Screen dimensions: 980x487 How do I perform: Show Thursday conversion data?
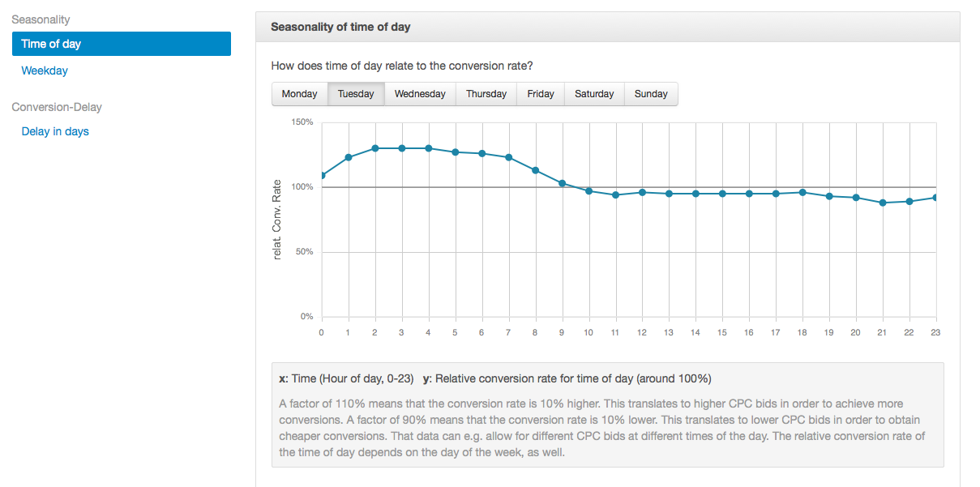tap(486, 94)
